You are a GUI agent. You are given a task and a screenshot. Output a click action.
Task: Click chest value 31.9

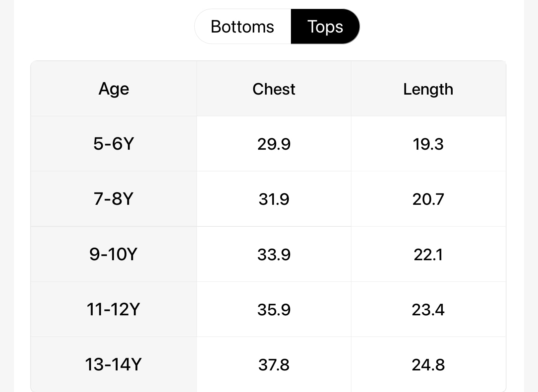tap(274, 199)
